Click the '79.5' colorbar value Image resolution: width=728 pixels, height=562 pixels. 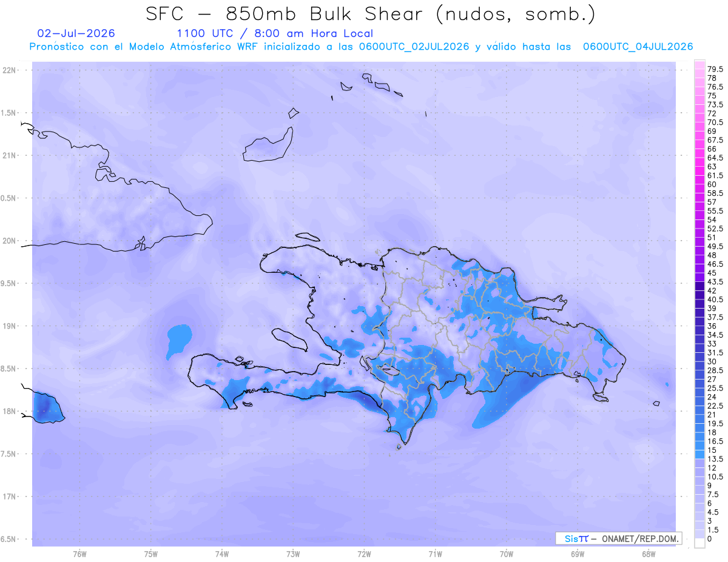(716, 70)
